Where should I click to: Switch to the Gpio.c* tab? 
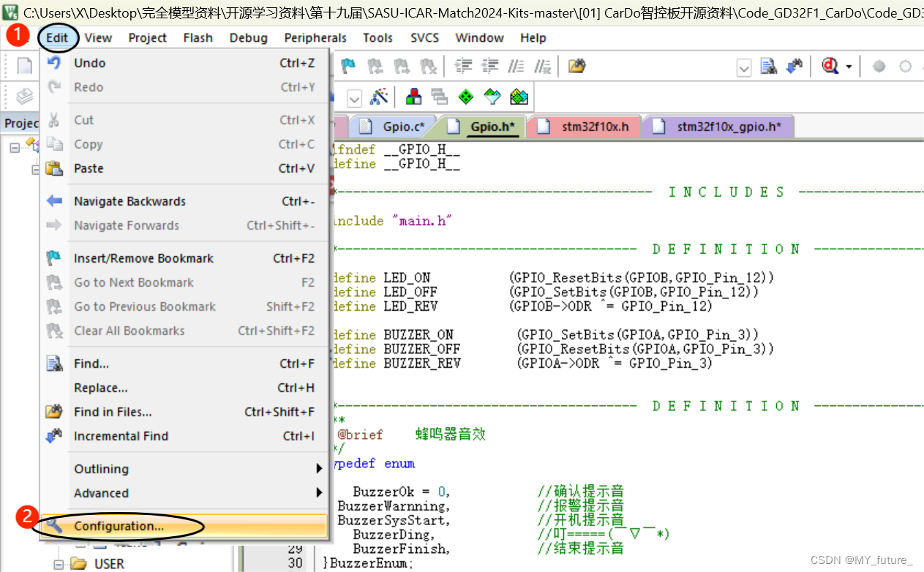(394, 127)
